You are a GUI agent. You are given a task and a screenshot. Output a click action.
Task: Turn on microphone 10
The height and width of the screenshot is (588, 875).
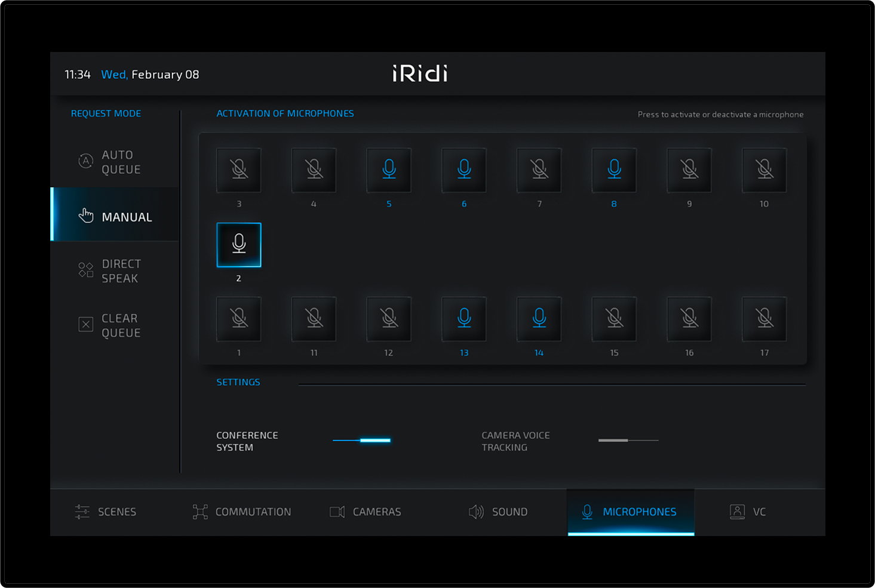[764, 170]
